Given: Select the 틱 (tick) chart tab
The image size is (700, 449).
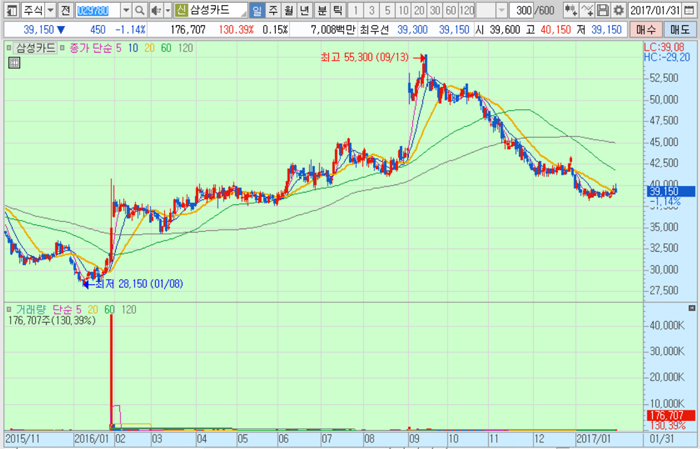Looking at the screenshot, I should coord(337,10).
